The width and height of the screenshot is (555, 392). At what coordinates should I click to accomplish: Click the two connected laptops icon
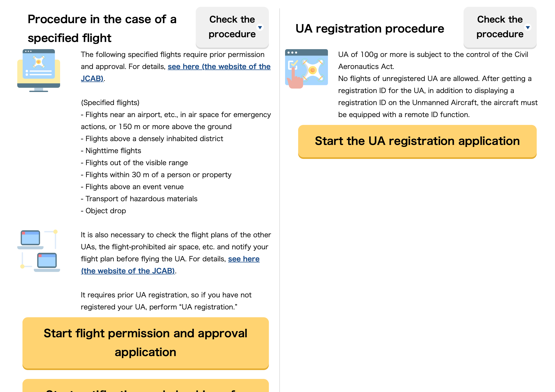[39, 251]
